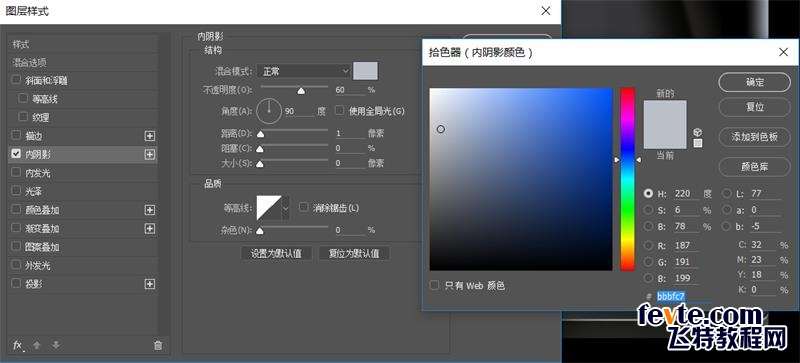This screenshot has width=800, height=363.
Task: Click the 杂色 noise slider handle
Action: (x=260, y=231)
